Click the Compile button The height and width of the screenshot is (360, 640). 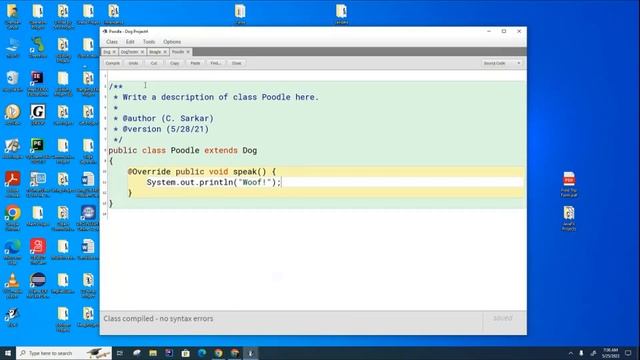point(113,63)
